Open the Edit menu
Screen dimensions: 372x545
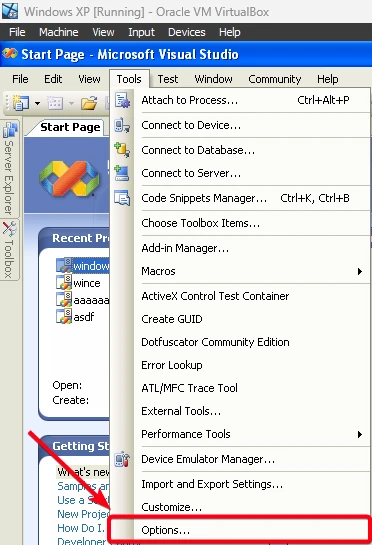click(53, 79)
